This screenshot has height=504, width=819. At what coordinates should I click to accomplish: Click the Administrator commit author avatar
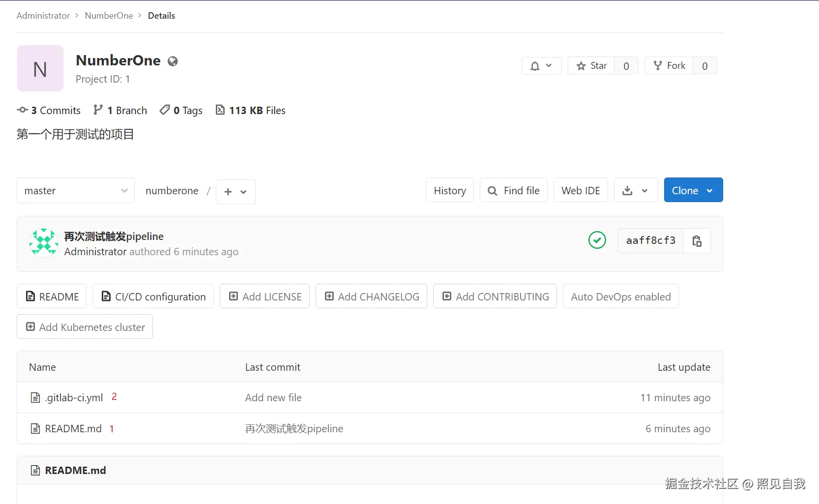44,242
